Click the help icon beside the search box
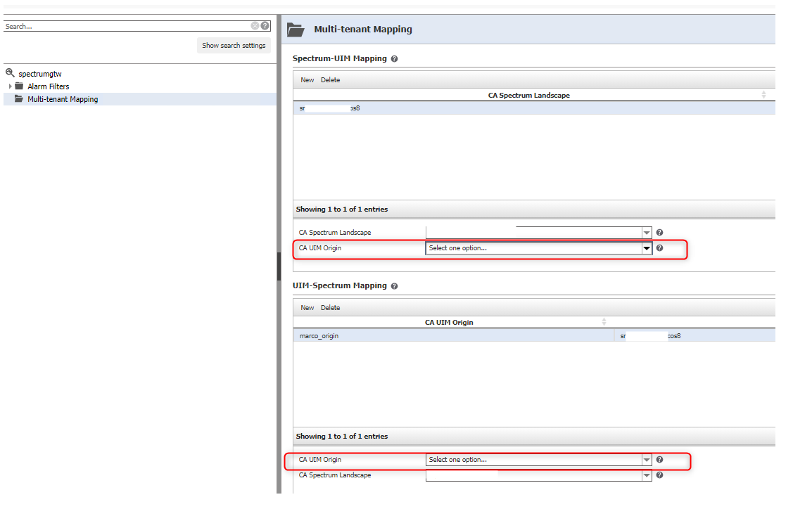 coord(265,26)
